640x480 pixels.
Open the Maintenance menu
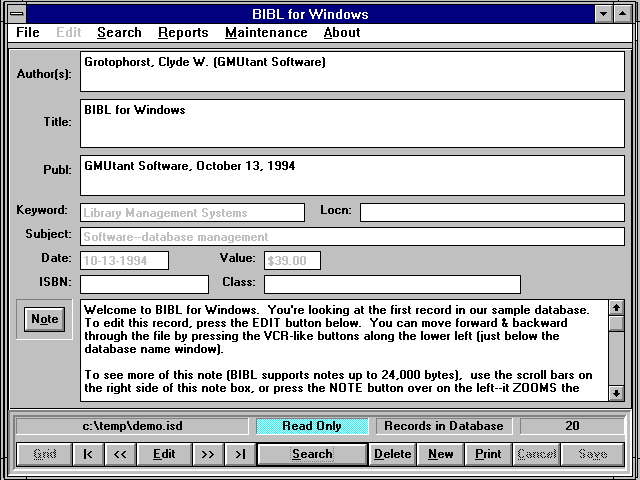(266, 32)
